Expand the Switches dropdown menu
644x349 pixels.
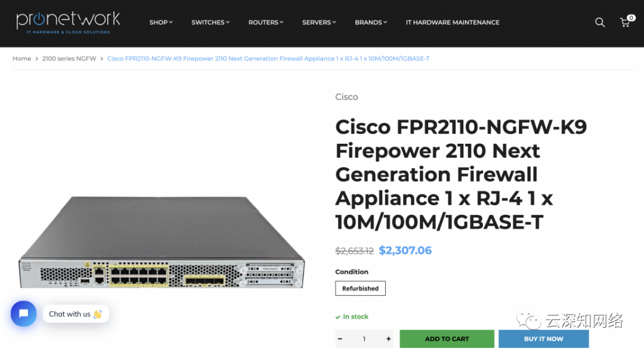[210, 23]
